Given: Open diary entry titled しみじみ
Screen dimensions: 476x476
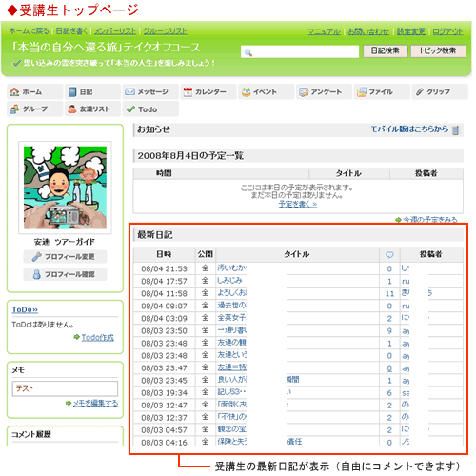Looking at the screenshot, I should click(x=229, y=281).
